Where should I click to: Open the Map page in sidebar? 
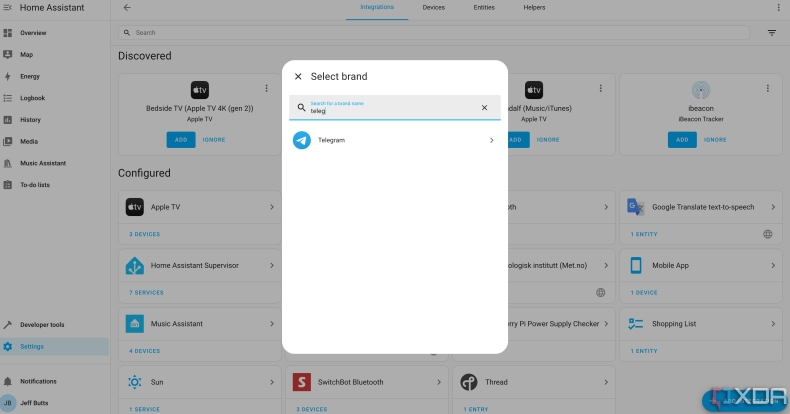click(x=26, y=54)
